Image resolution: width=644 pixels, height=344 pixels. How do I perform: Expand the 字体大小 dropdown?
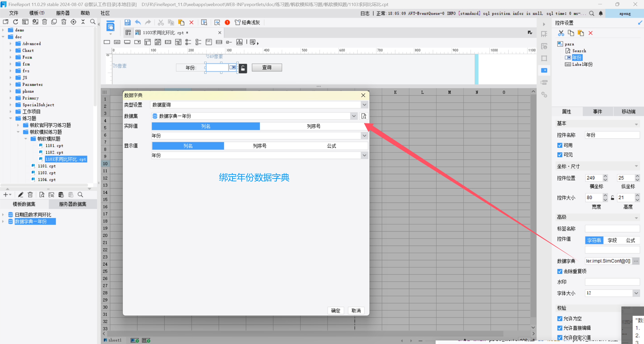click(x=636, y=293)
